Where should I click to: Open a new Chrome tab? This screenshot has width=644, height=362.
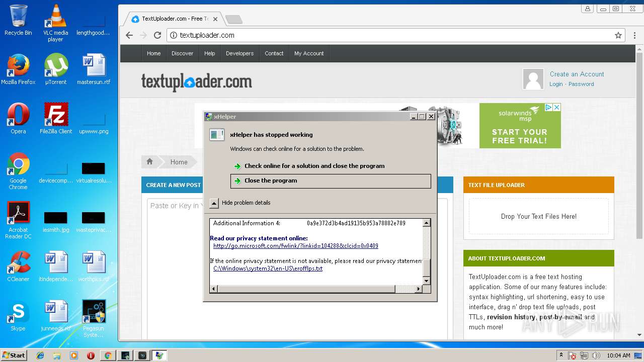234,19
